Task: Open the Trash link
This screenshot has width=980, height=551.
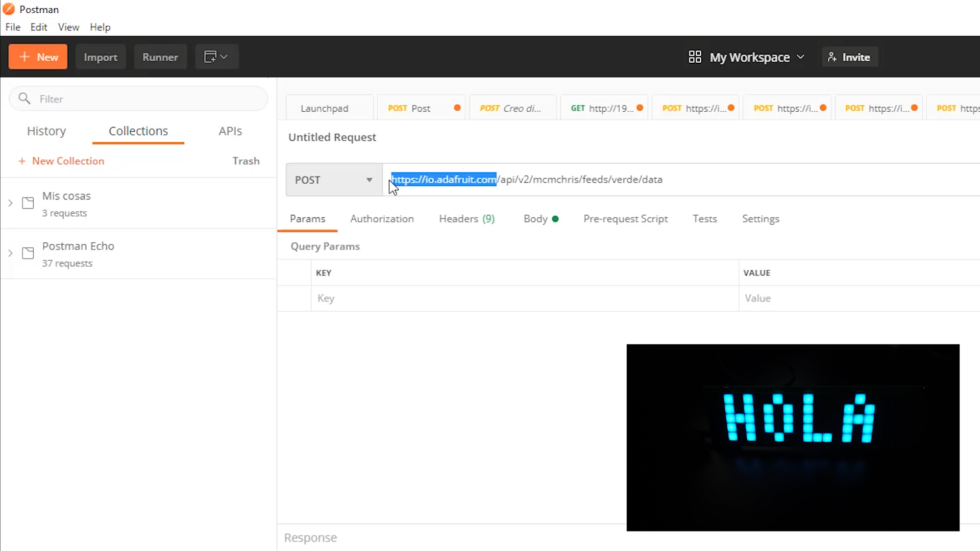Action: click(246, 161)
